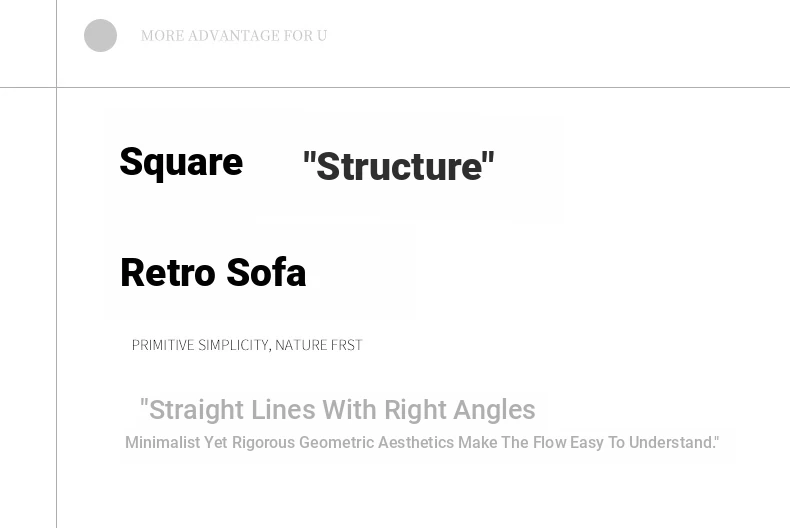Select the MORE ADVANTAGE FOR U header text

tap(233, 36)
